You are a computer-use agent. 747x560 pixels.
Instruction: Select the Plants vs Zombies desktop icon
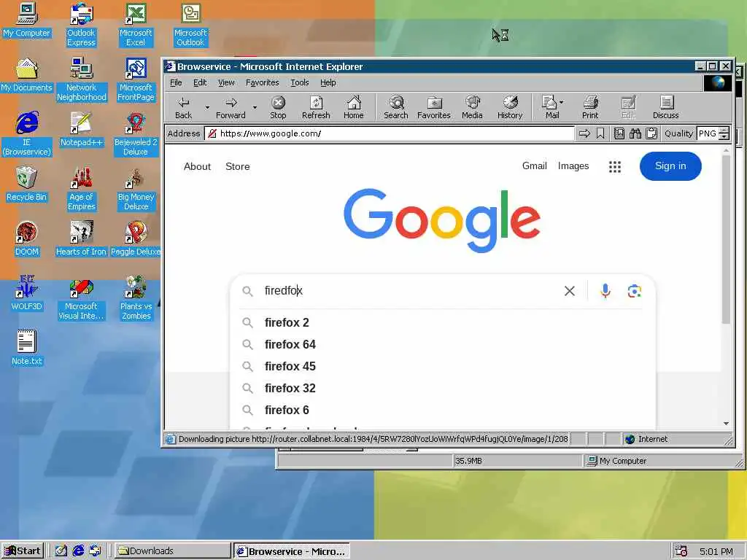click(x=136, y=298)
